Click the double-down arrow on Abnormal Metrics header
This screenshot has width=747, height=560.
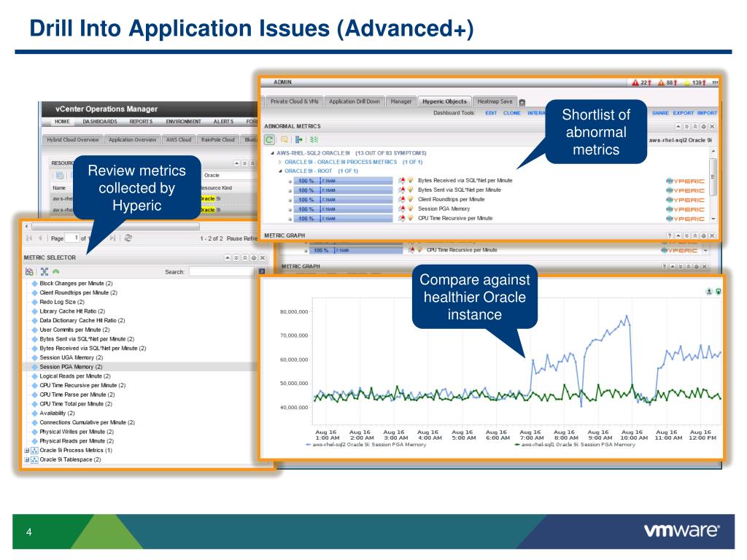point(686,127)
